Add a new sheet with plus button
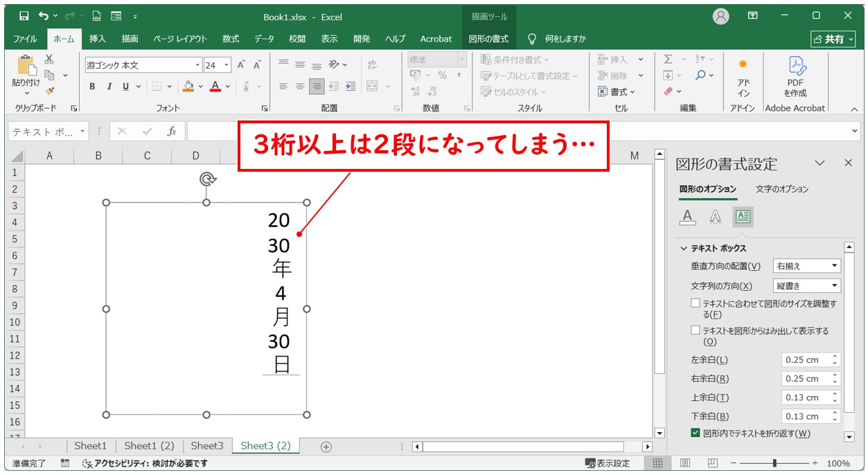 click(x=326, y=447)
